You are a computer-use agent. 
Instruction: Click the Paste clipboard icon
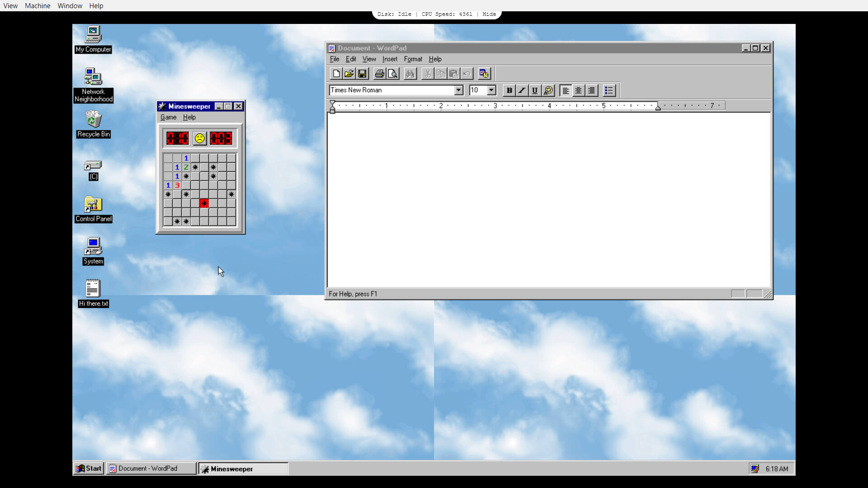(454, 74)
